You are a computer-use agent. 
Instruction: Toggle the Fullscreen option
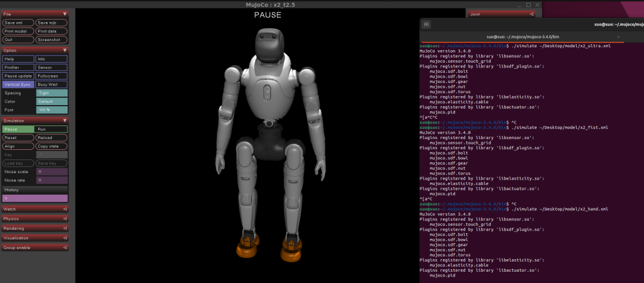point(52,76)
